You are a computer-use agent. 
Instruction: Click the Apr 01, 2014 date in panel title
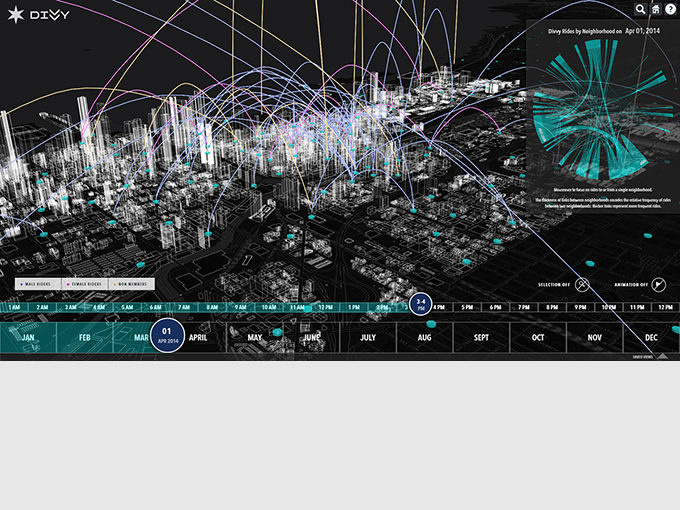pos(642,31)
